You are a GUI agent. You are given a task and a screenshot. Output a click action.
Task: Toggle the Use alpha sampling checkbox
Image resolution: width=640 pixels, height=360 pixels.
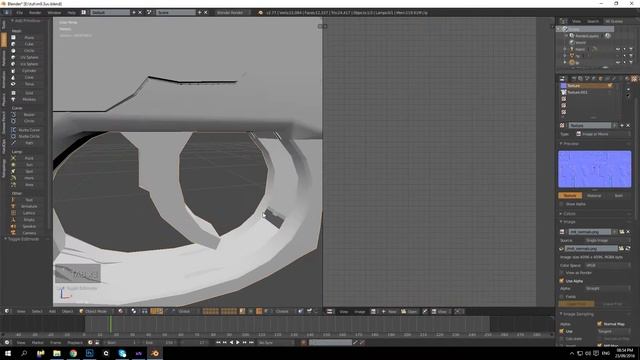(562, 331)
